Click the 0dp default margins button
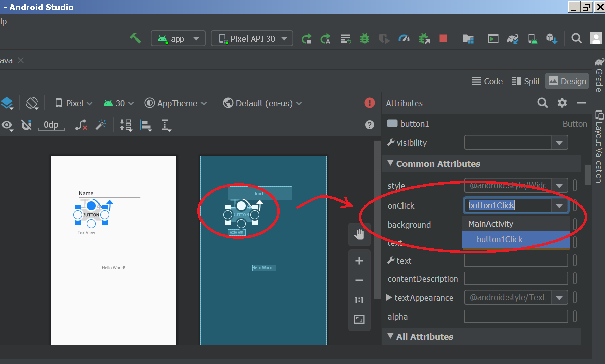 coord(51,125)
